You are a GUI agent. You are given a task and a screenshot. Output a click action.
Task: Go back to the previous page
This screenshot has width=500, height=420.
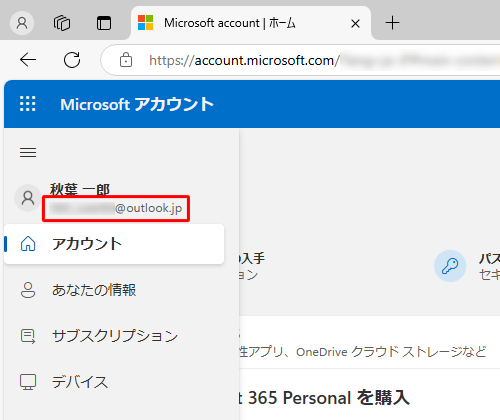tap(28, 60)
